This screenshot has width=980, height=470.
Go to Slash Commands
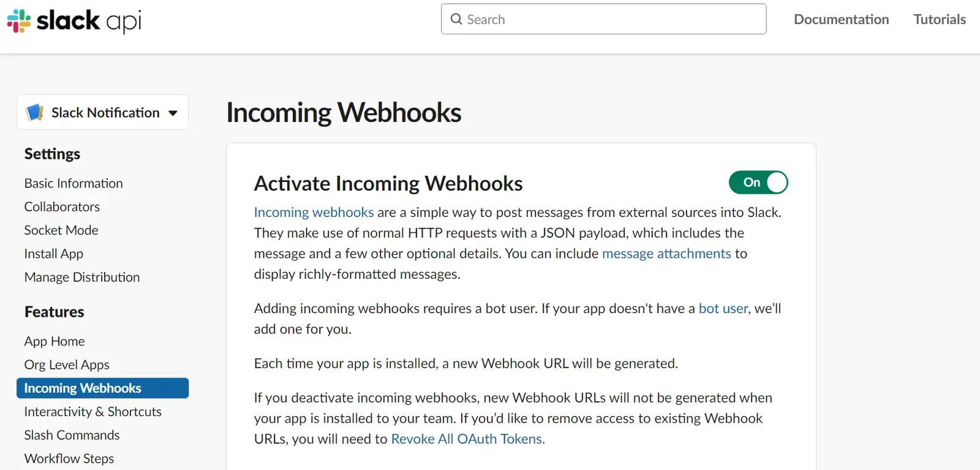pyautogui.click(x=72, y=435)
